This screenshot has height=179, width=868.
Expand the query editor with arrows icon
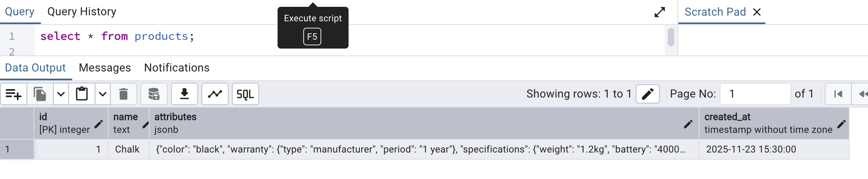[x=660, y=12]
